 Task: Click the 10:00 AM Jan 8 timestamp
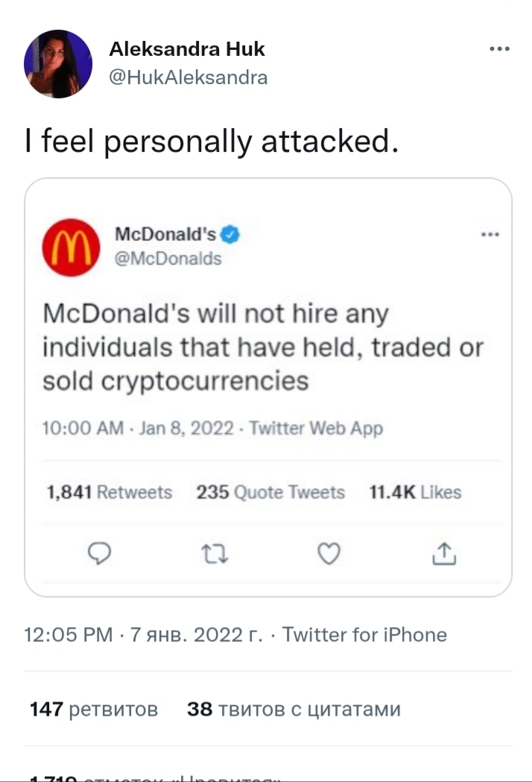pos(213,429)
